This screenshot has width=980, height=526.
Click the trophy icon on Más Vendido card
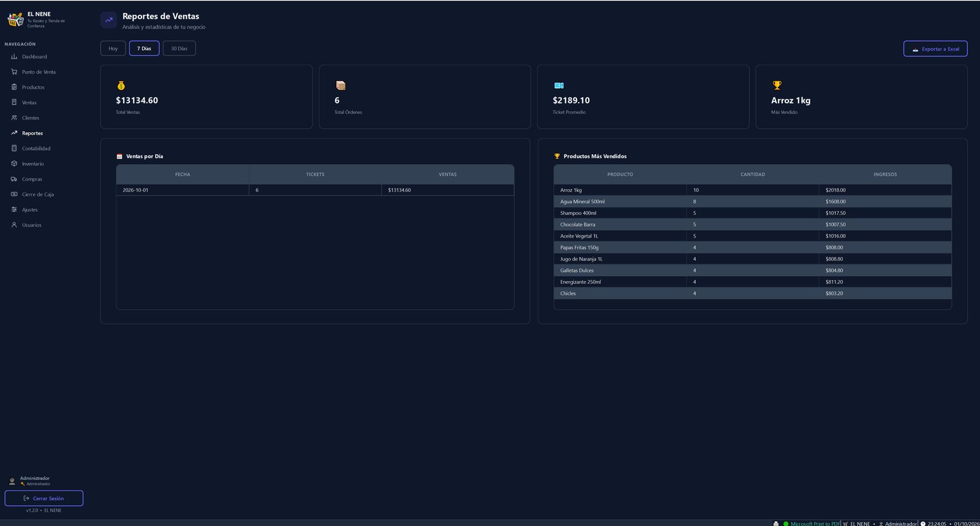point(777,86)
